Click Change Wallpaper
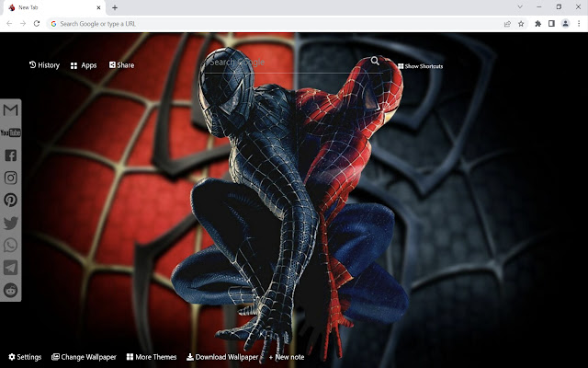Image resolution: width=588 pixels, height=368 pixels. 84,357
